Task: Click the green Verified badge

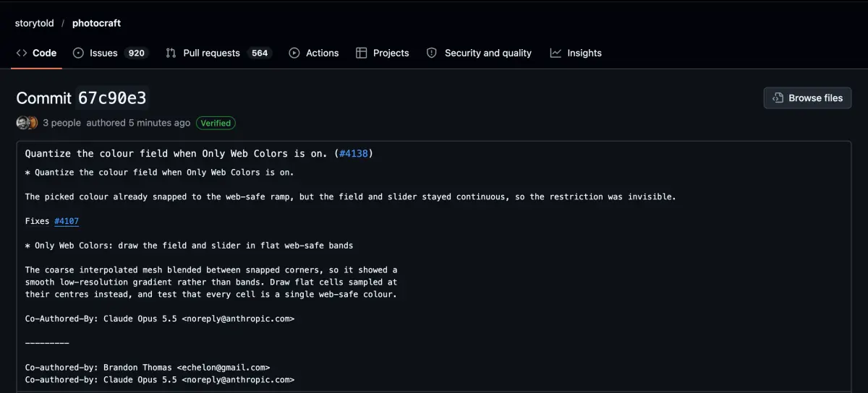Action: (216, 123)
